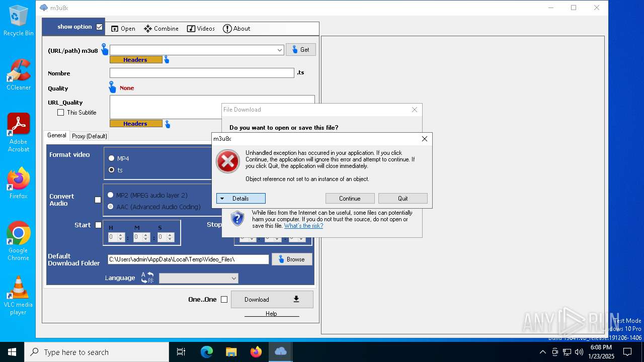Viewport: 644px width, 362px height.
Task: Click the red None quality text
Action: click(127, 88)
